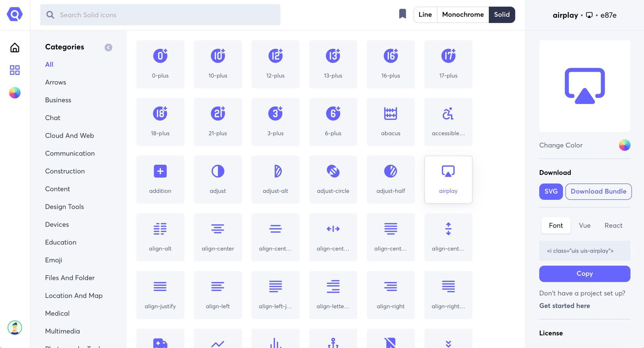Select the accessible wheelchair icon
This screenshot has width=644, height=348.
[x=449, y=122]
